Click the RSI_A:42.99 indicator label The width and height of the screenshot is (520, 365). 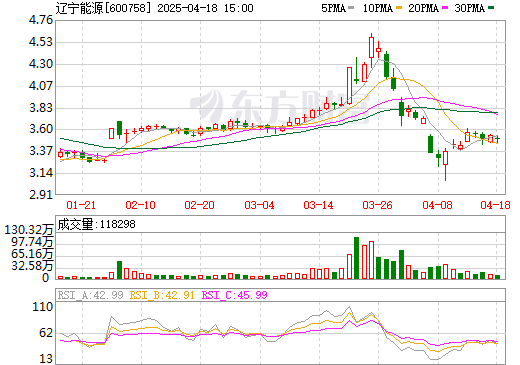click(x=91, y=295)
